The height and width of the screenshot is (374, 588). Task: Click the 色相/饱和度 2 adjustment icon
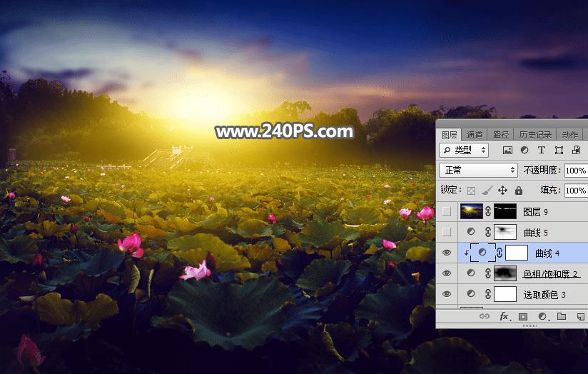pyautogui.click(x=471, y=273)
